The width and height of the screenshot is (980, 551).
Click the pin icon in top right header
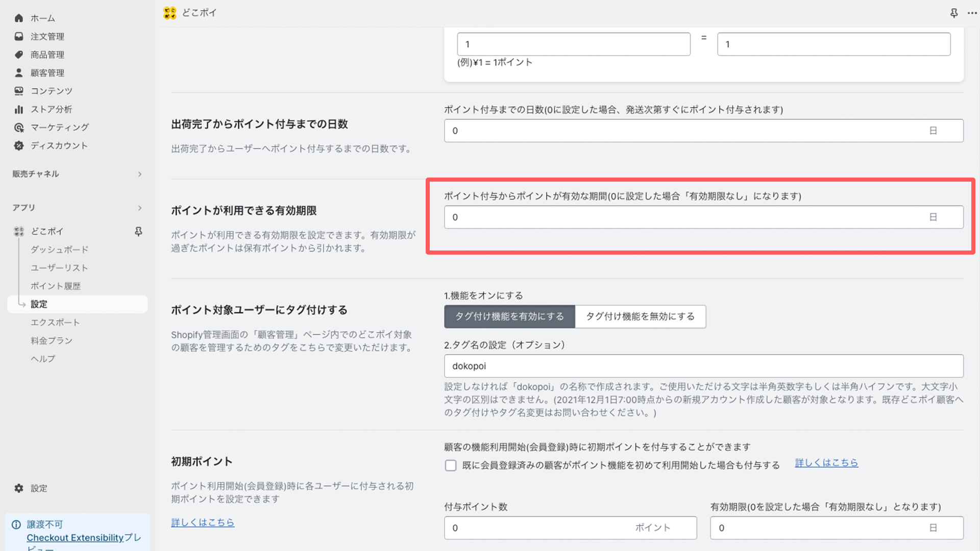(953, 13)
